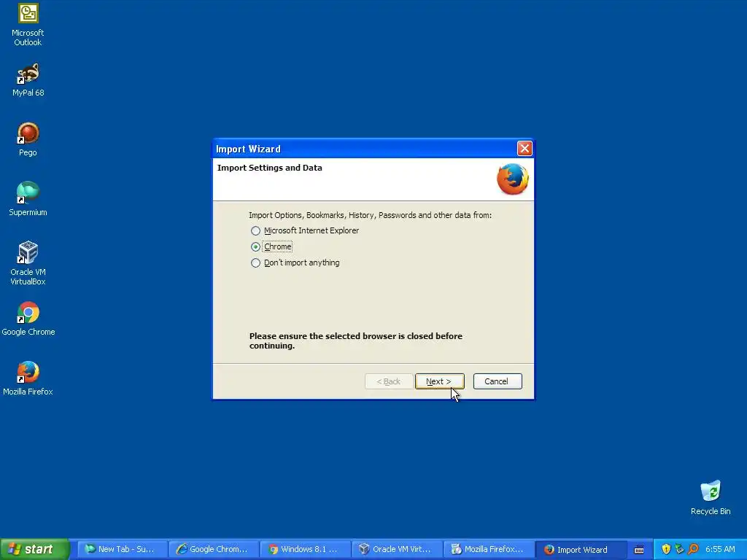
Task: Click the network tray icon
Action: tap(679, 549)
